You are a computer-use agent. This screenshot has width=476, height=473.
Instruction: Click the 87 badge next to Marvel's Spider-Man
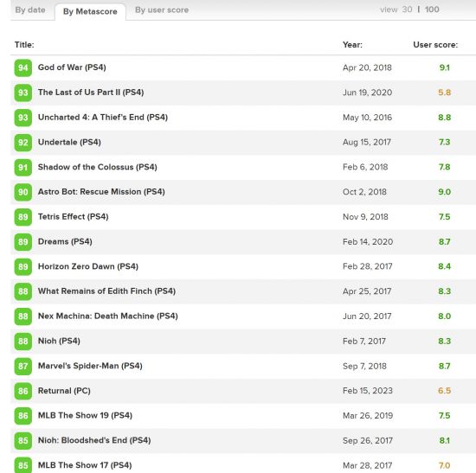point(23,366)
